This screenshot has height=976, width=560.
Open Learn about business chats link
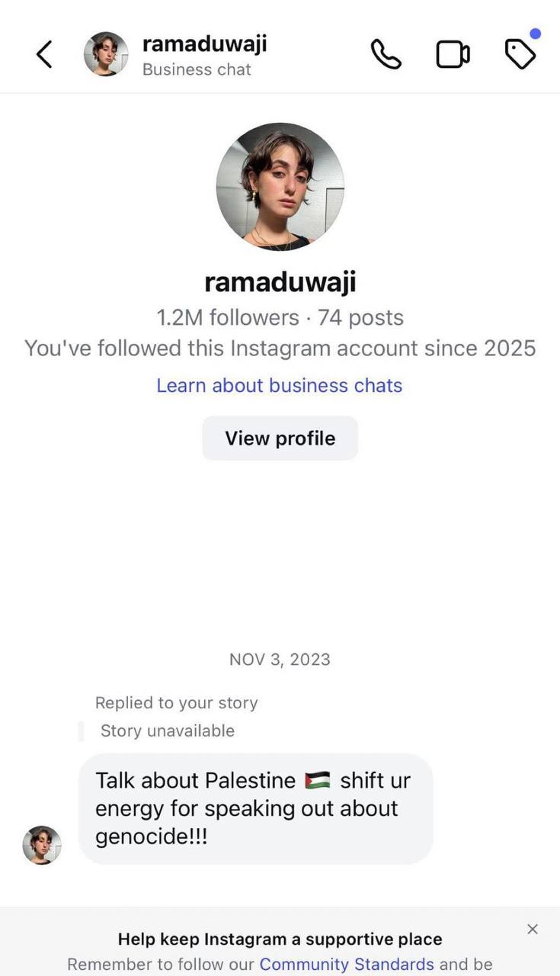(280, 385)
